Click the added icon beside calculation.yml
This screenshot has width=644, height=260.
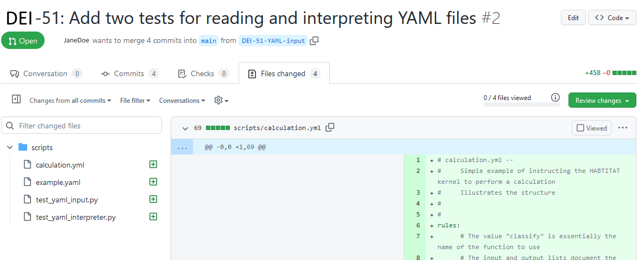click(153, 165)
